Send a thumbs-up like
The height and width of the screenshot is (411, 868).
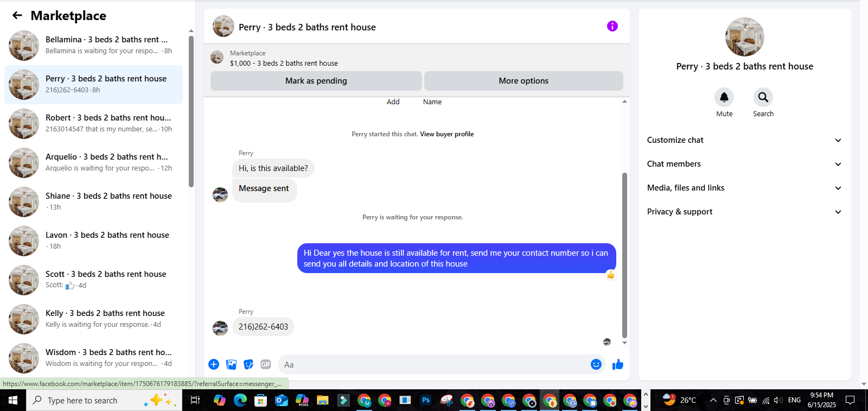tap(618, 364)
